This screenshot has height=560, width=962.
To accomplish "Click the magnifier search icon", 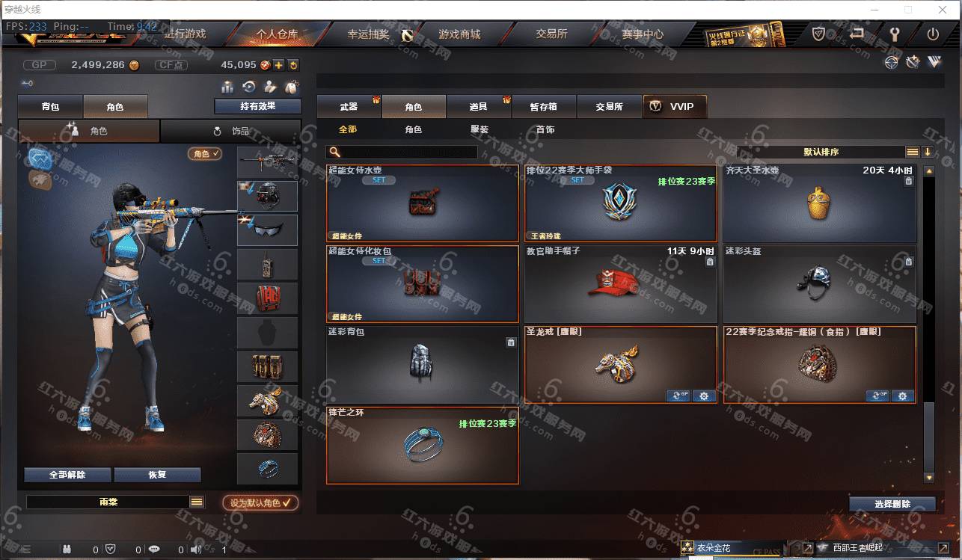I will pos(335,152).
